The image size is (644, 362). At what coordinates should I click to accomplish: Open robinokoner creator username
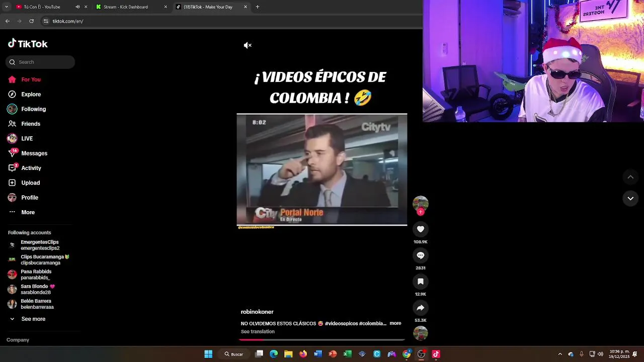[x=257, y=312]
